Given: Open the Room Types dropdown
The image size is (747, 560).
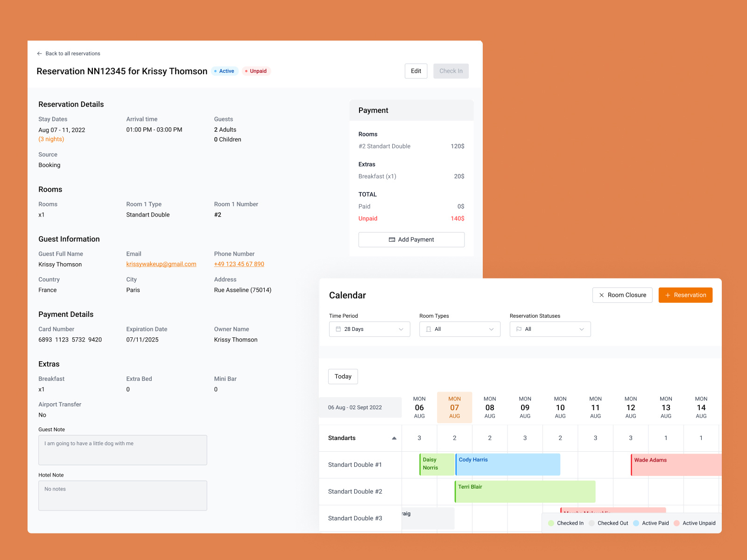Looking at the screenshot, I should pos(459,329).
